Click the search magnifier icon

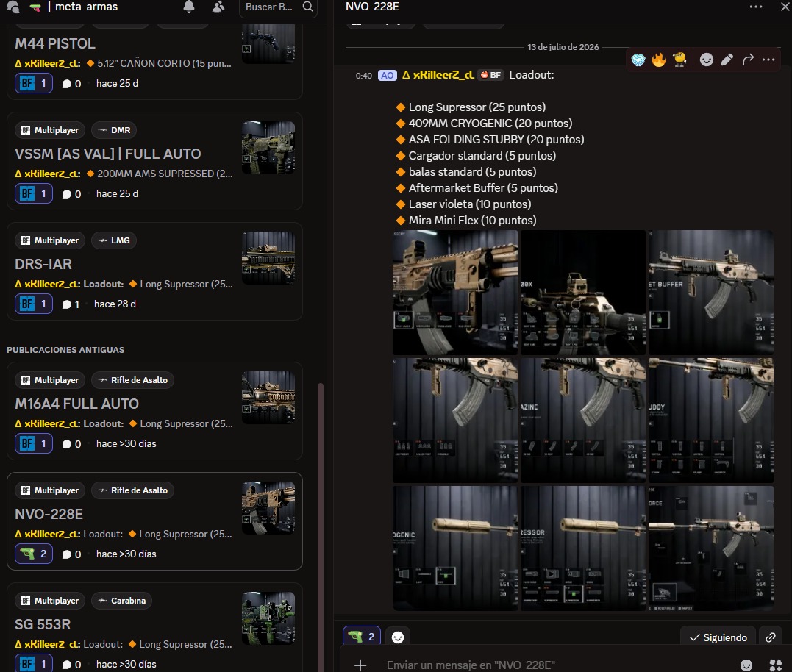pos(307,7)
